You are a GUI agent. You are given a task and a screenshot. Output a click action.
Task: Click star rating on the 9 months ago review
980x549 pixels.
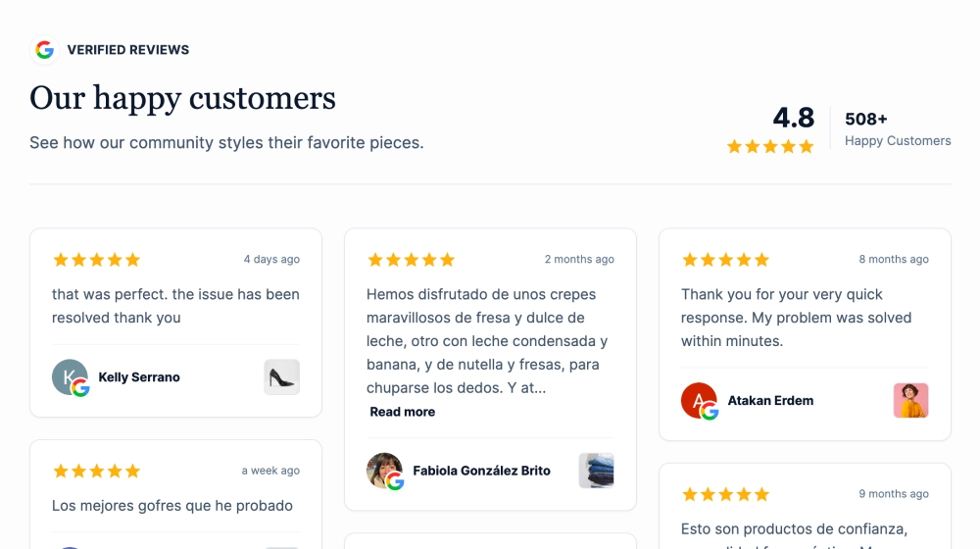tap(725, 494)
